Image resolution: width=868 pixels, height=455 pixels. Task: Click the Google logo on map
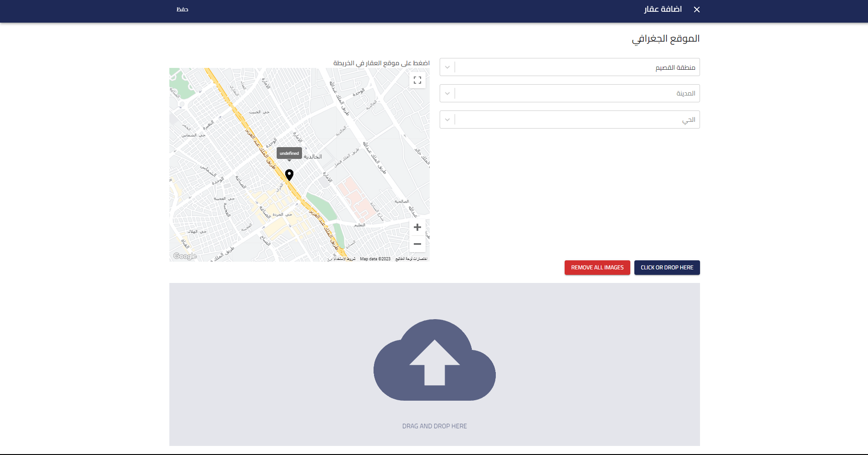[185, 256]
